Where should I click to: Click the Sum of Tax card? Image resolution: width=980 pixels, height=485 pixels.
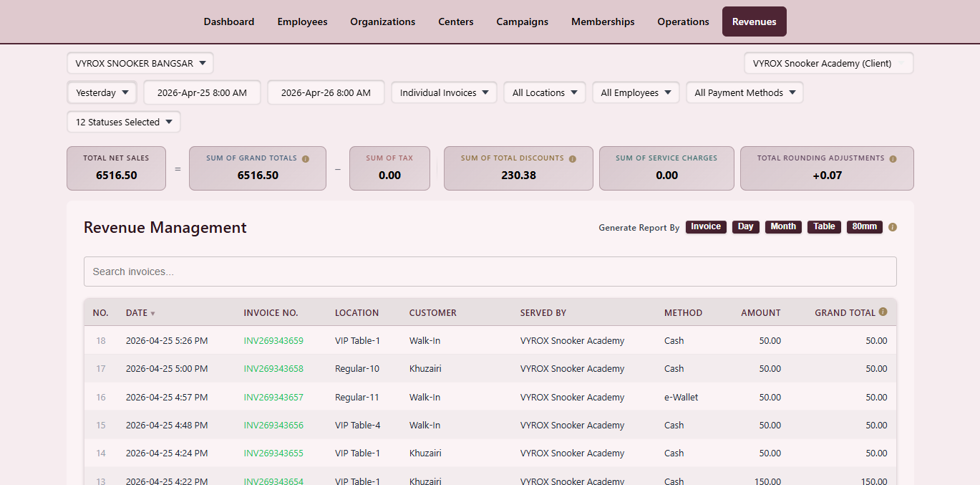point(389,168)
